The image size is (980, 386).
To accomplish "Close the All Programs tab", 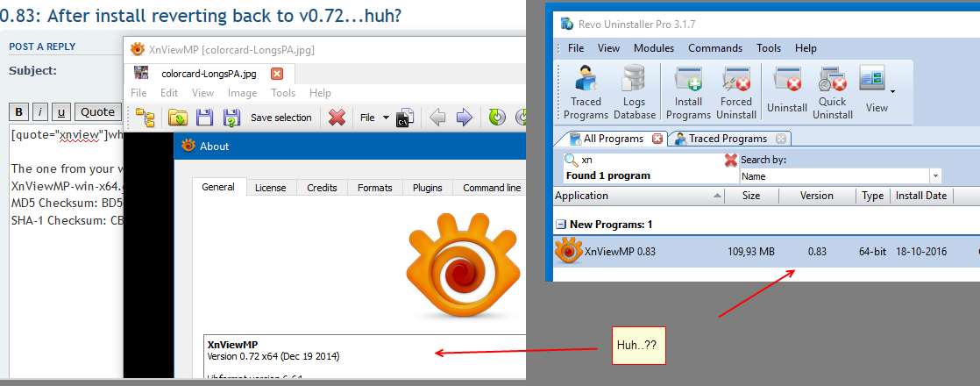I will (x=657, y=139).
